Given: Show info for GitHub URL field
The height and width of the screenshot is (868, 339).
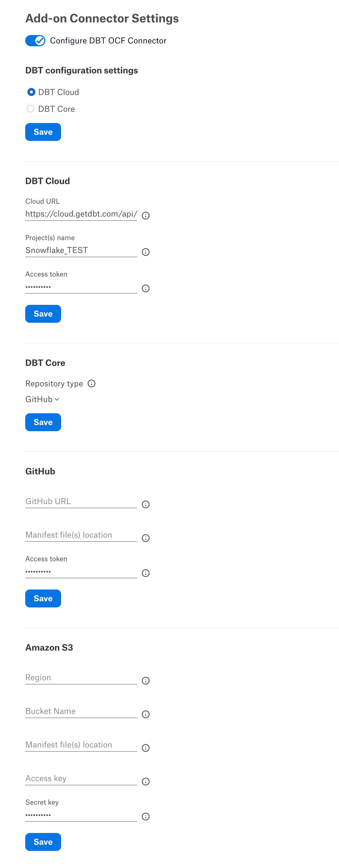Looking at the screenshot, I should [x=146, y=504].
